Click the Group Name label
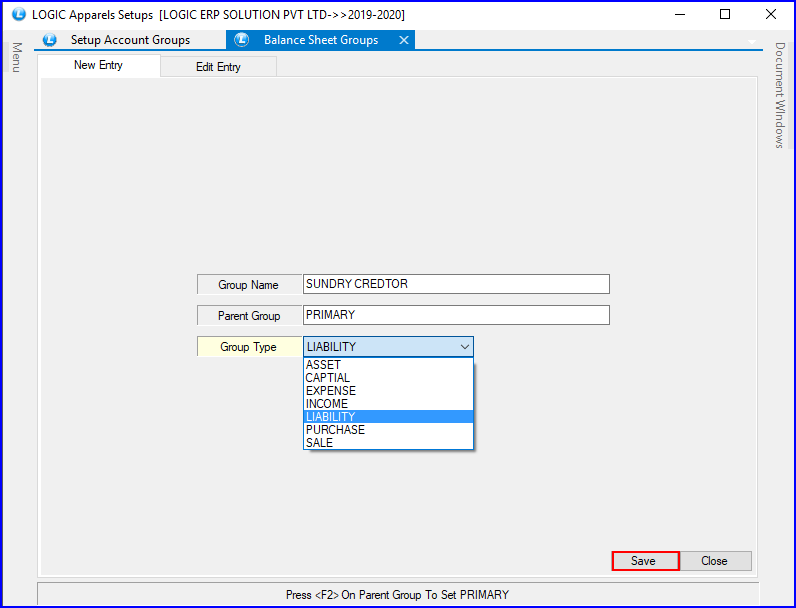Screen dimensions: 796x608 pyautogui.click(x=248, y=285)
